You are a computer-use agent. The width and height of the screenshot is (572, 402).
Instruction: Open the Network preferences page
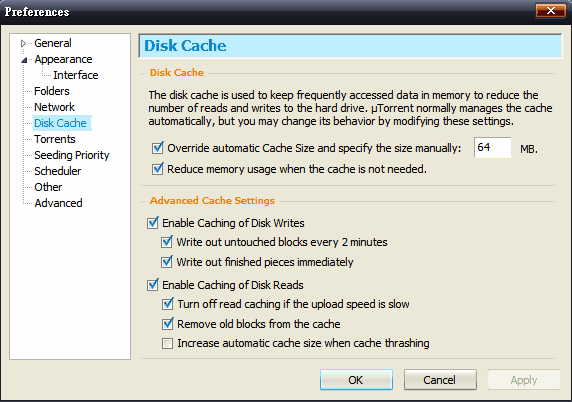54,107
